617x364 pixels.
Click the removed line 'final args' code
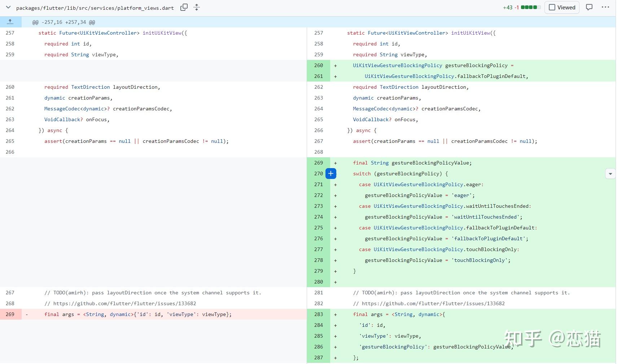tap(138, 314)
